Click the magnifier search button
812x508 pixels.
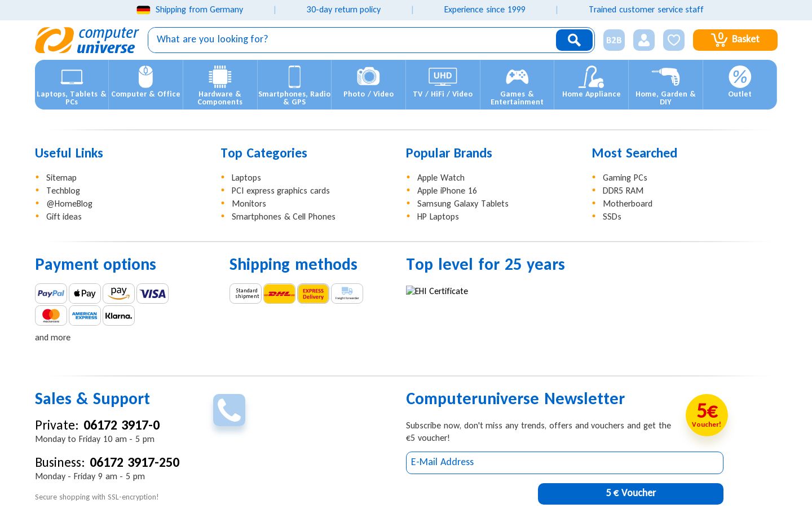(x=574, y=40)
